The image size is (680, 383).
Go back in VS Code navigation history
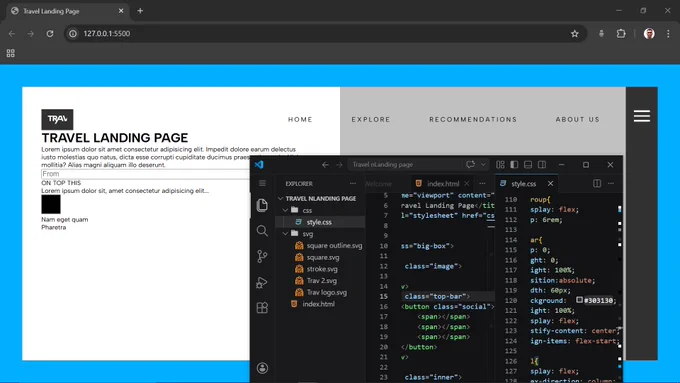pyautogui.click(x=325, y=165)
